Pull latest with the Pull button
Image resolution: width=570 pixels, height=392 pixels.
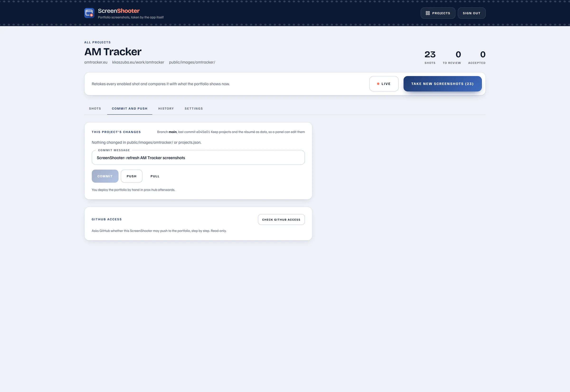pos(155,176)
